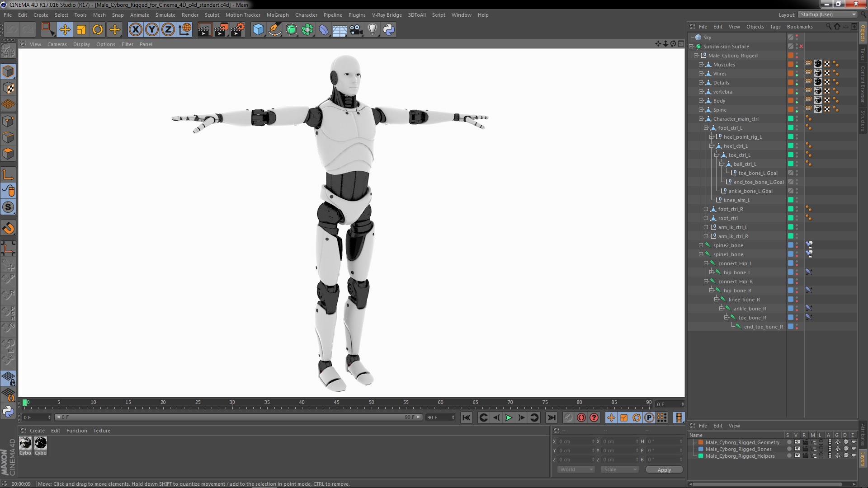Click the Live Selection tool icon
This screenshot has height=488, width=868.
(48, 30)
